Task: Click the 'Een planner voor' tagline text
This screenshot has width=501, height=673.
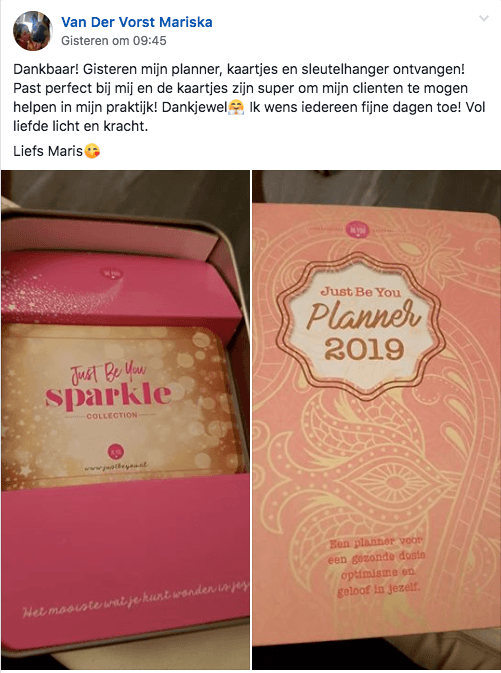Action: click(376, 543)
